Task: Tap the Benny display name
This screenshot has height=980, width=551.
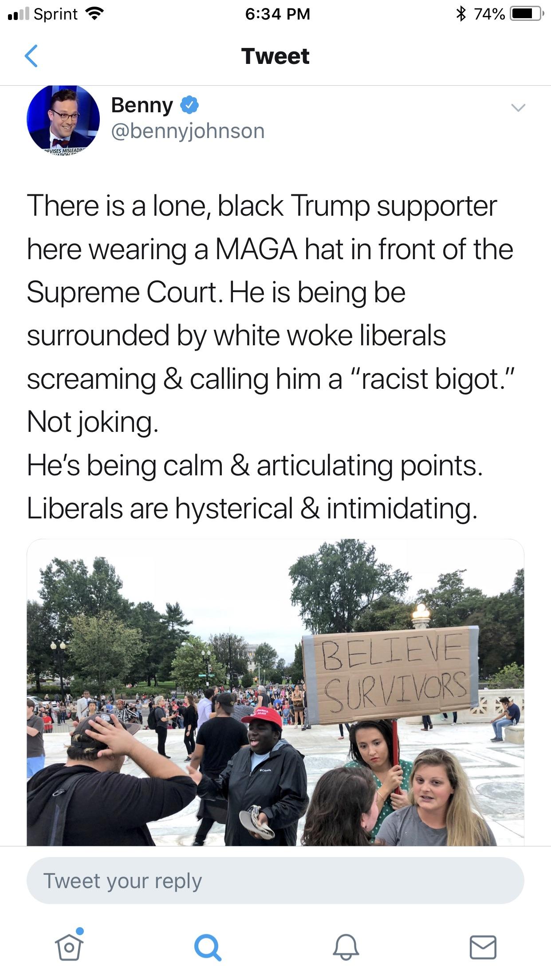Action: 142,105
